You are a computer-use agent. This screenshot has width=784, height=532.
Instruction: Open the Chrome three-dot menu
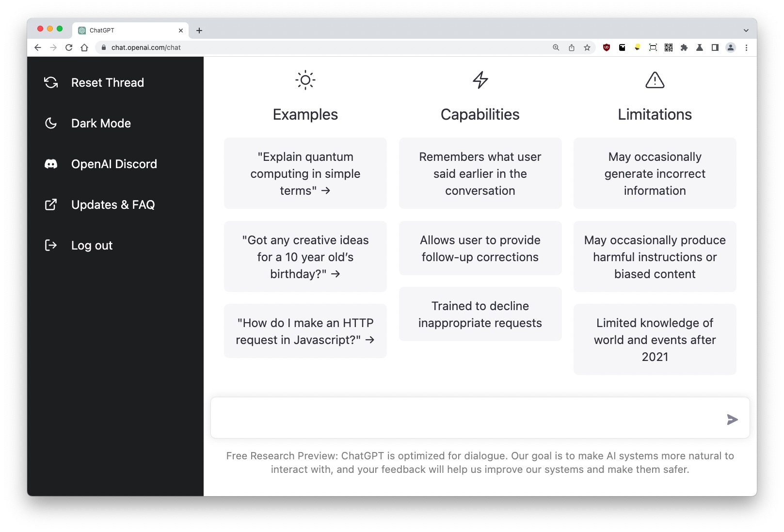coord(746,47)
